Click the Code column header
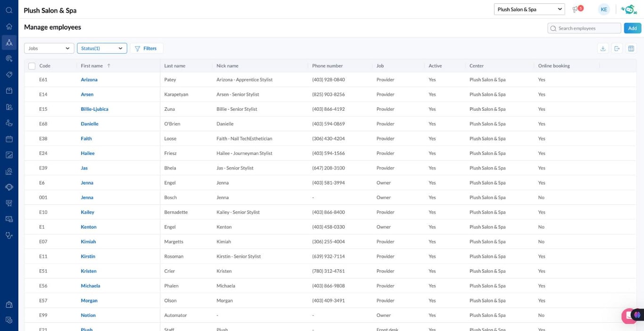The image size is (644, 331). (45, 66)
